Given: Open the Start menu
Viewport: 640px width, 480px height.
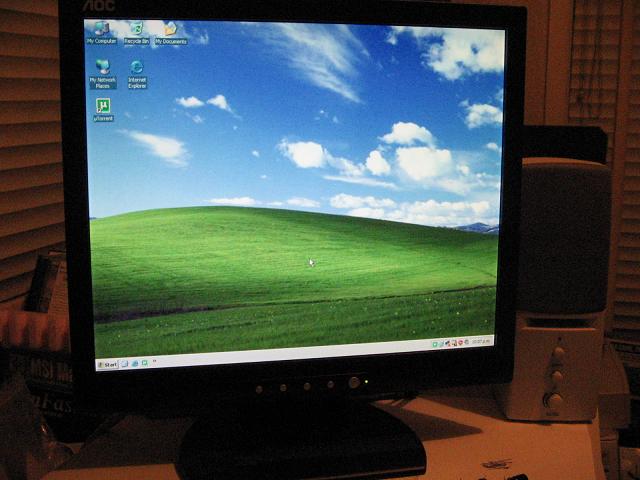Looking at the screenshot, I should 107,364.
